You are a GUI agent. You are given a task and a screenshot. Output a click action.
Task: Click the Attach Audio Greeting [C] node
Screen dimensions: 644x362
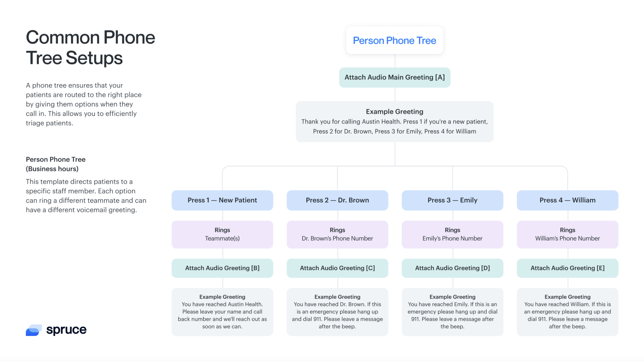337,268
